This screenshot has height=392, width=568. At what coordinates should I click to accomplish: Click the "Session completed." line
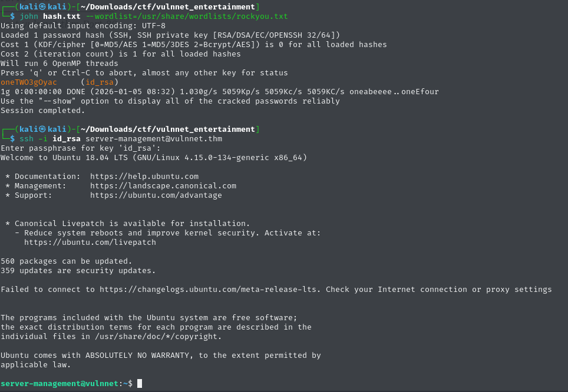43,111
